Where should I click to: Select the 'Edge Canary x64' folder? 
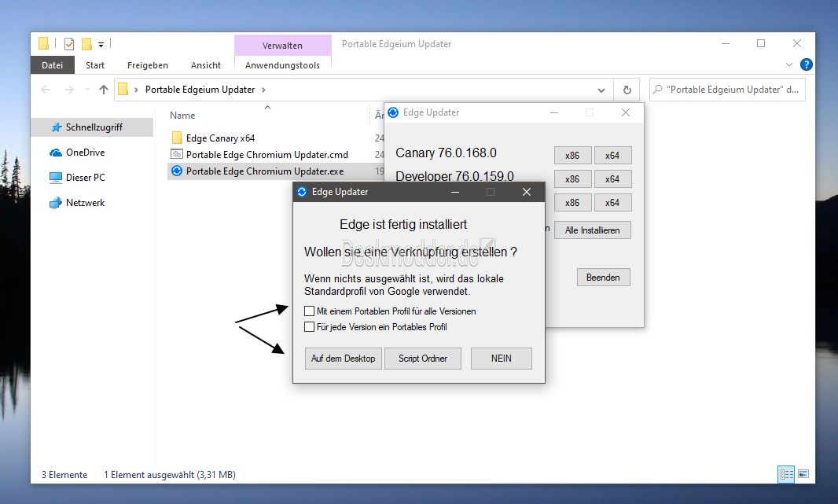pos(220,138)
